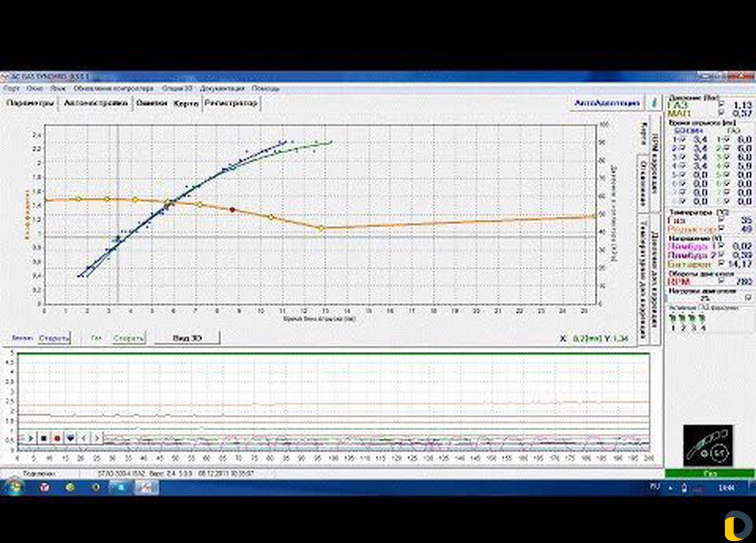This screenshot has width=756, height=543.
Task: Save the oscilloscope data with the blue icon
Action: [70, 438]
